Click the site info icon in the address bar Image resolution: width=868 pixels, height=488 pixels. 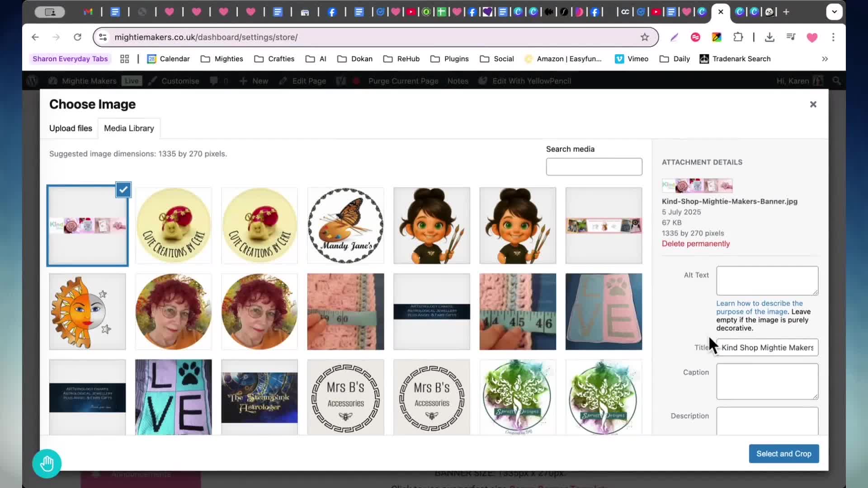(x=103, y=37)
